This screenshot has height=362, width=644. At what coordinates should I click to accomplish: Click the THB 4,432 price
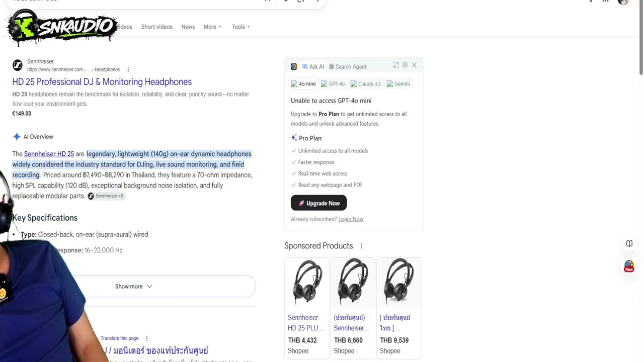click(302, 340)
